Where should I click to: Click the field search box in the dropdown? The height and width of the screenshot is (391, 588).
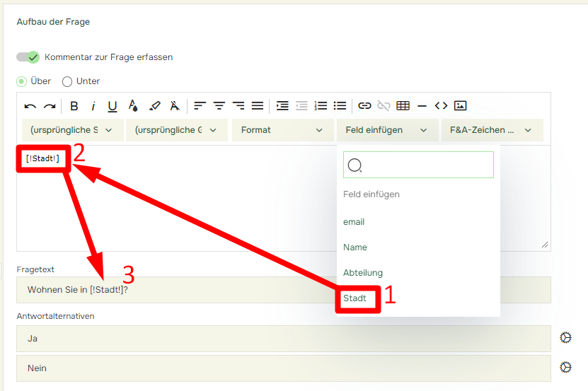pyautogui.click(x=418, y=165)
